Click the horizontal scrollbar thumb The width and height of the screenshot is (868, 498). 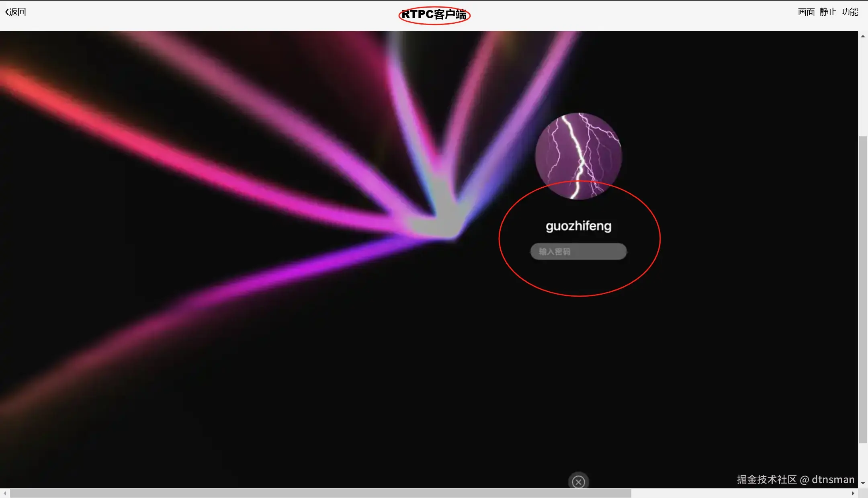(320, 493)
